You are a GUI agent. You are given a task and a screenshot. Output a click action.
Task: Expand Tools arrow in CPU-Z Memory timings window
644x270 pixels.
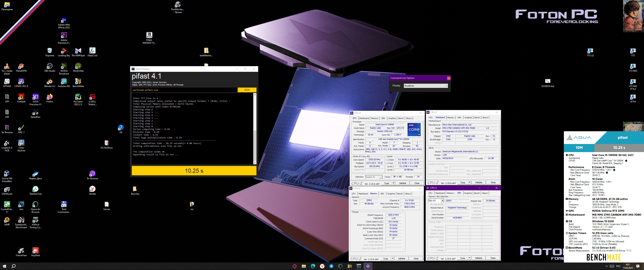tap(392, 259)
